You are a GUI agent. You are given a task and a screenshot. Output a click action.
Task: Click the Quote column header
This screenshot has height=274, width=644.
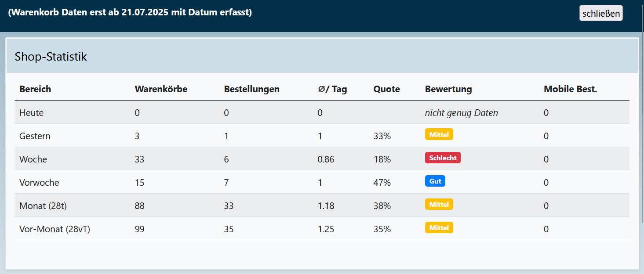[x=386, y=89]
